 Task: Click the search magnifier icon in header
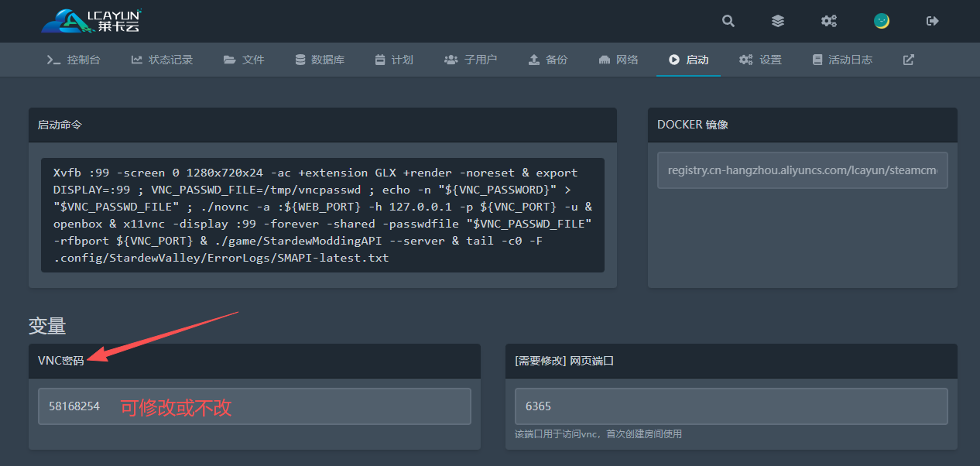coord(728,21)
